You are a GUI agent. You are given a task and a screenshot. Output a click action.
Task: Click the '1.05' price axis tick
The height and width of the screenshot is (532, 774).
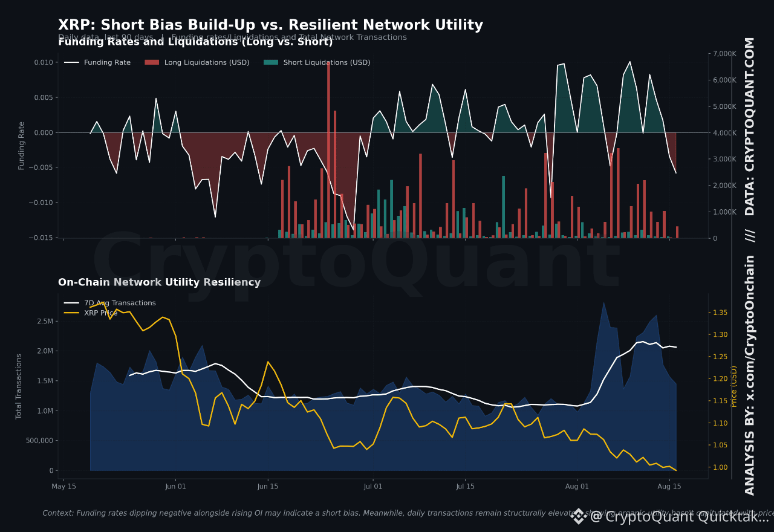pyautogui.click(x=720, y=445)
